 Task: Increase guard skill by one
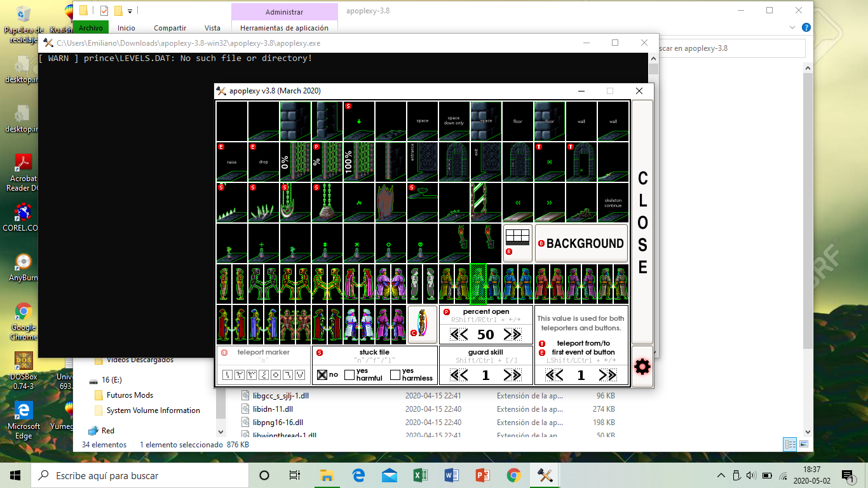pyautogui.click(x=508, y=375)
